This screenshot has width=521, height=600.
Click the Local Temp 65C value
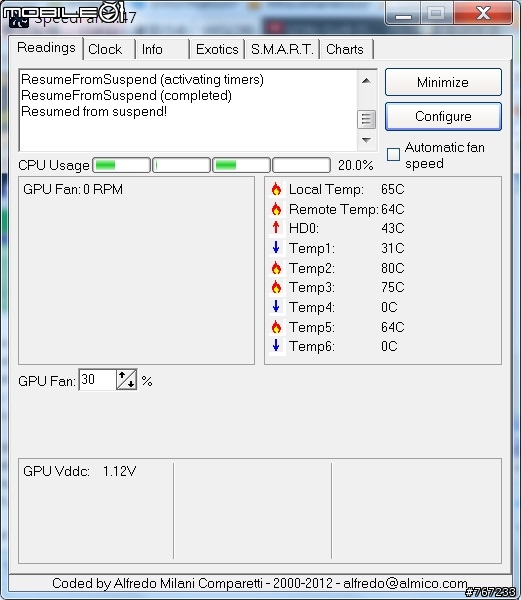coord(392,189)
